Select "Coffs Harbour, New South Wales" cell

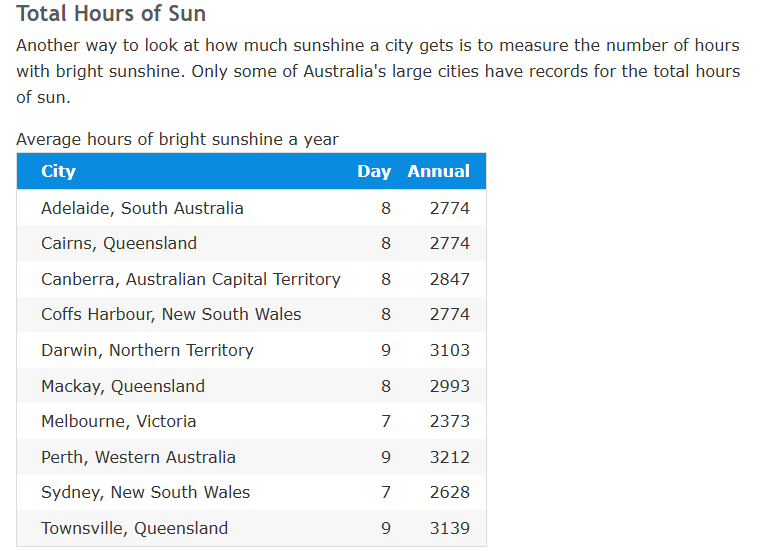point(171,314)
